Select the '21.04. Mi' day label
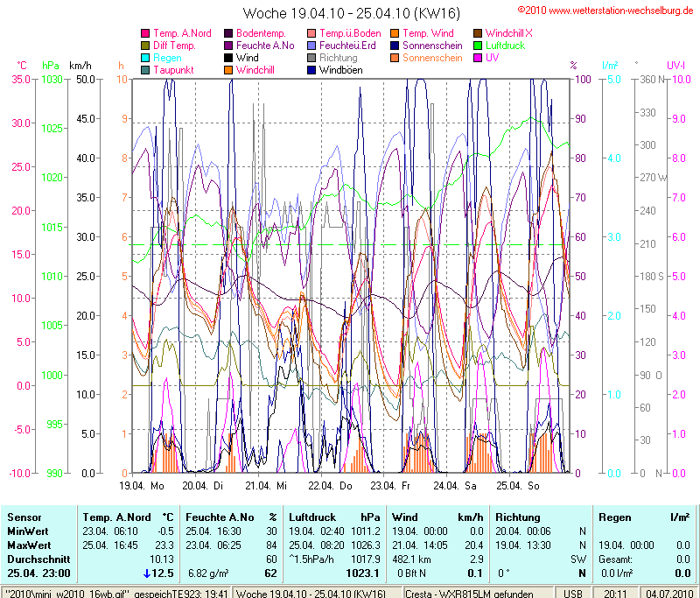This screenshot has height=598, width=700. [x=266, y=486]
